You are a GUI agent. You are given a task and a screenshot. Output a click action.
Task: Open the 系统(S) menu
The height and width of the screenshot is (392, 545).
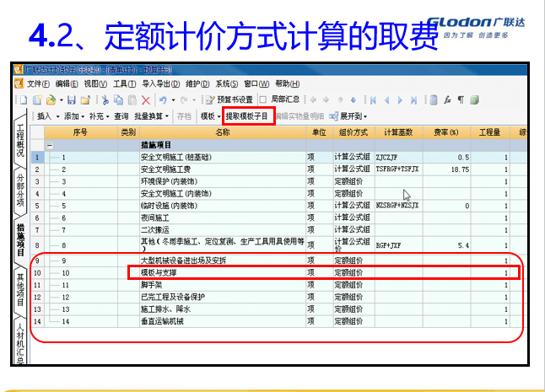coord(227,83)
